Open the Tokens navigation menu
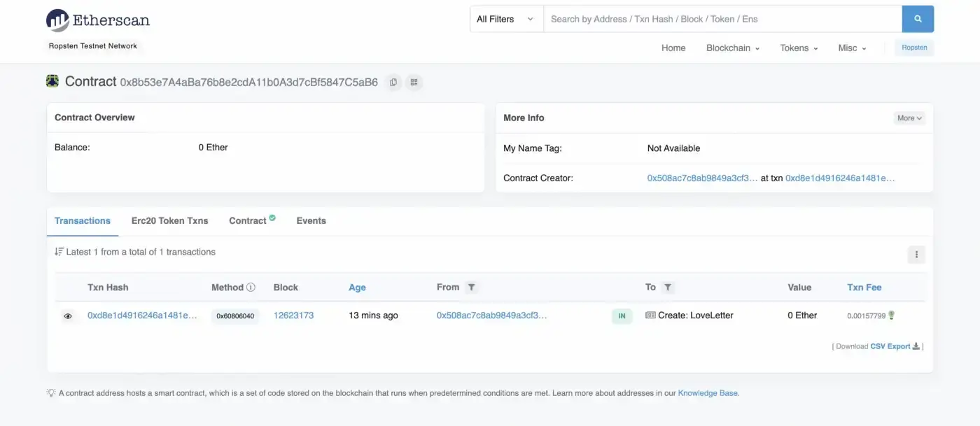This screenshot has height=426, width=980. (799, 48)
